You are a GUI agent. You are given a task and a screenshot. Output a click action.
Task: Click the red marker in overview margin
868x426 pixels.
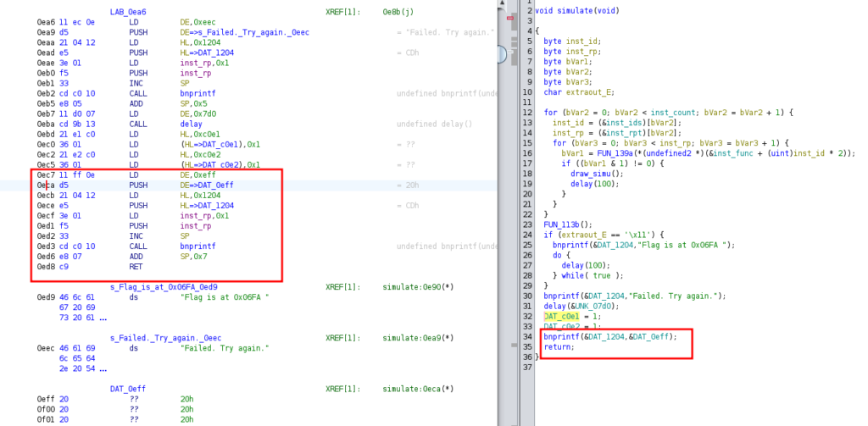pos(512,19)
